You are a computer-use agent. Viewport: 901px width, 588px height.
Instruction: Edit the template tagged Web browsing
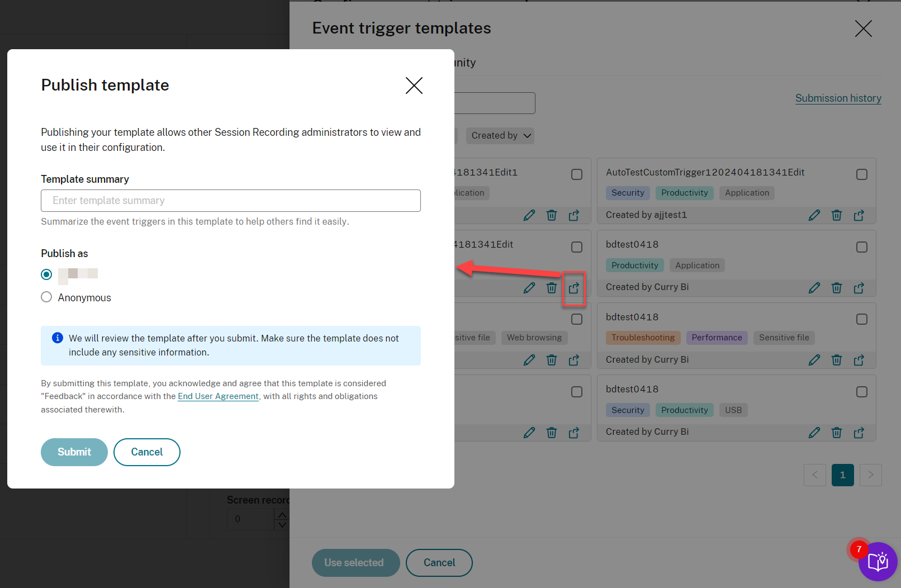click(529, 360)
